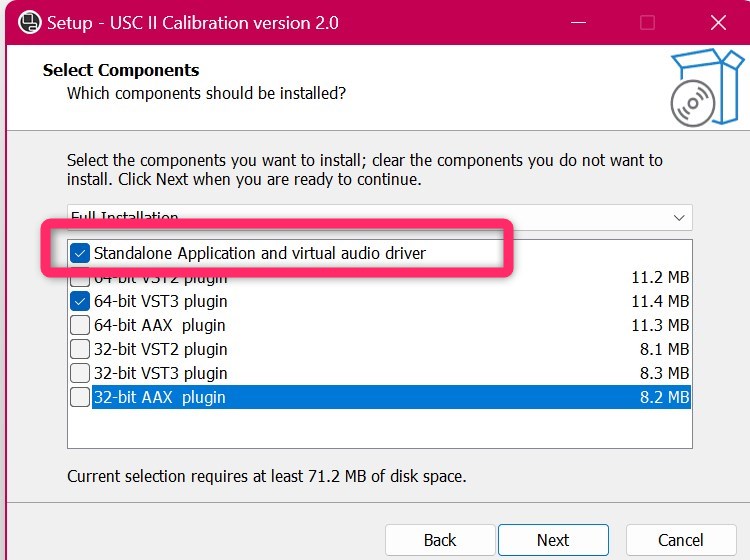The width and height of the screenshot is (750, 560).
Task: Click the 32-bit VST2 plugin label
Action: tap(160, 349)
